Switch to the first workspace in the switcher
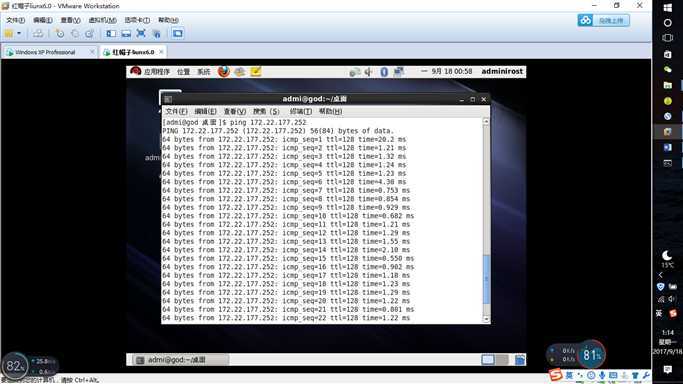 (488, 360)
